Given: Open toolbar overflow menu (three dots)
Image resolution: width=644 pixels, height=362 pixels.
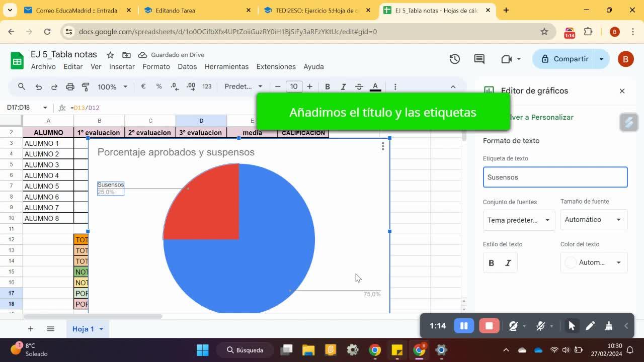Looking at the screenshot, I should 395,86.
